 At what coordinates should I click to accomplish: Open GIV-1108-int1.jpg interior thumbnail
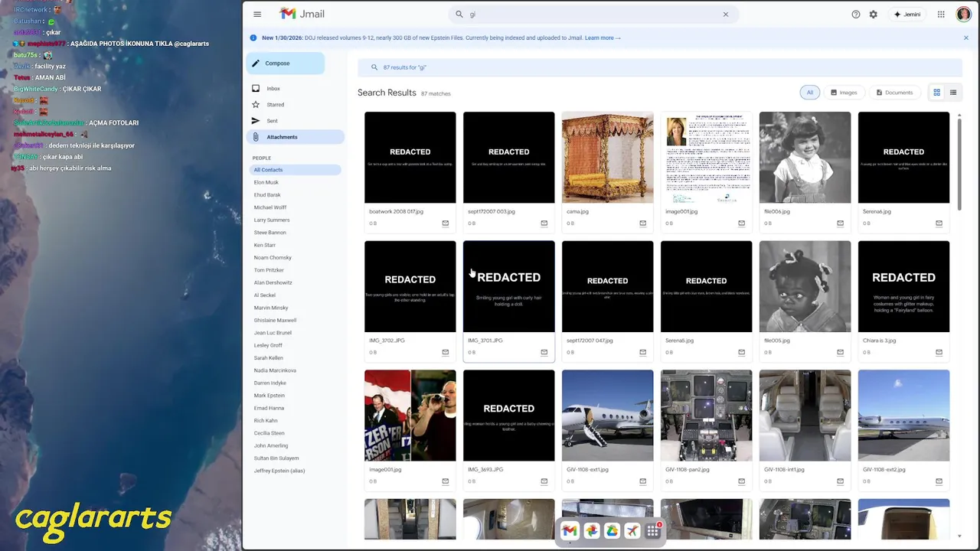[805, 416]
